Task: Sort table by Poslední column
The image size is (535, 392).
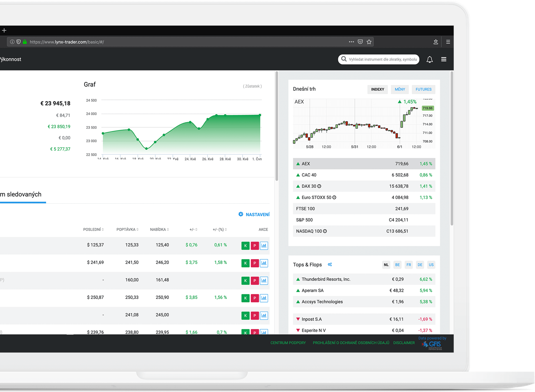Action: 93,229
